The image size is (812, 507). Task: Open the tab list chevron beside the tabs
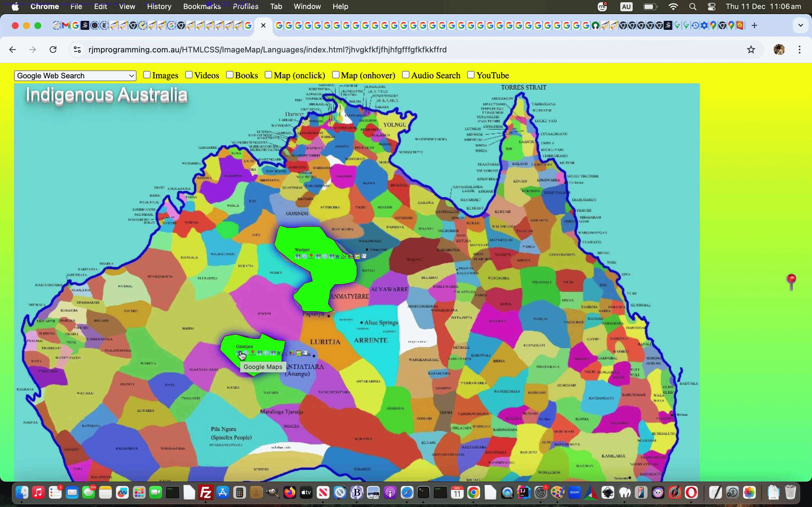[801, 25]
